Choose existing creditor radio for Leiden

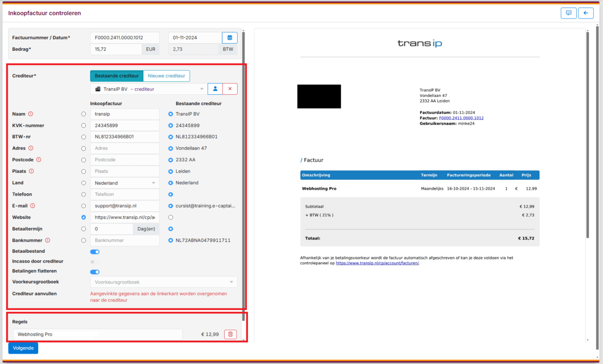(x=171, y=171)
